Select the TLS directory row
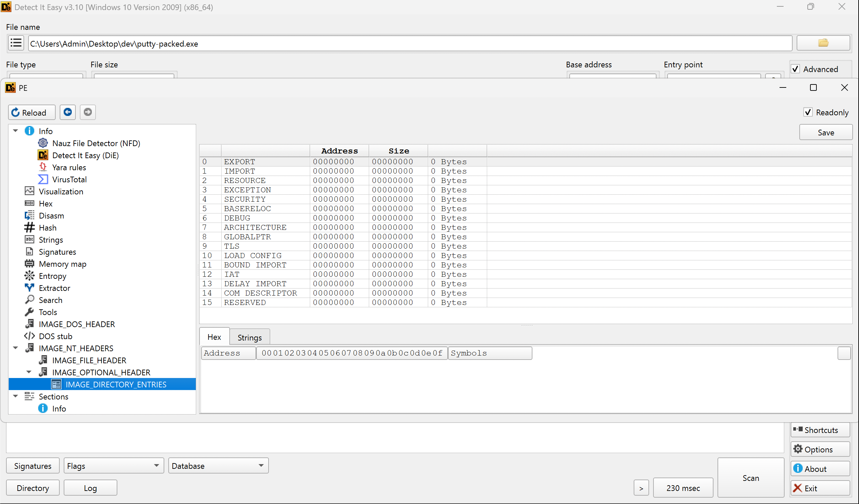The image size is (859, 504). (526, 246)
